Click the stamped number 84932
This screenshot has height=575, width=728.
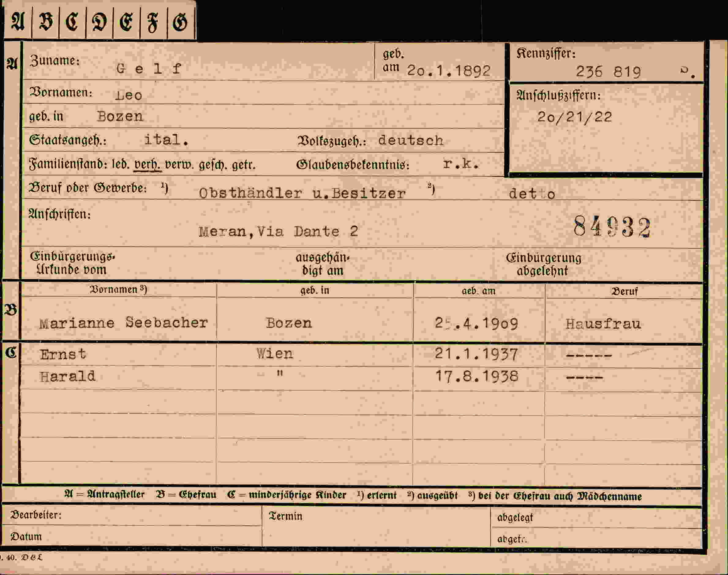click(612, 227)
